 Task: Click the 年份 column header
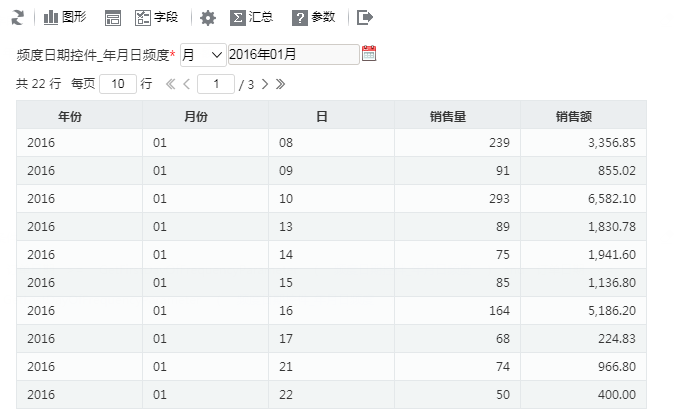tap(80, 115)
